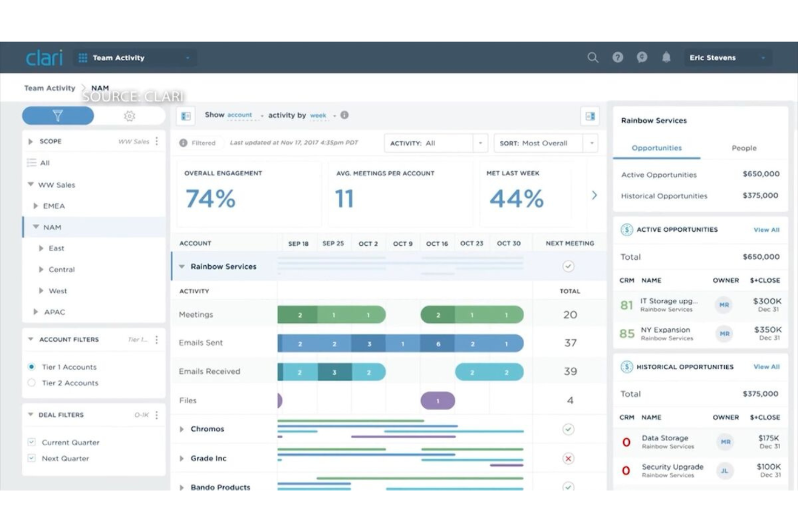The width and height of the screenshot is (798, 532).
Task: Open the NY Expansion opportunity
Action: (666, 330)
